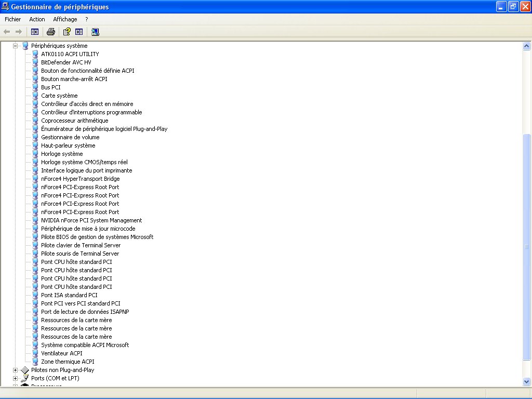Toggle the action pane toolbar icon

[79, 32]
